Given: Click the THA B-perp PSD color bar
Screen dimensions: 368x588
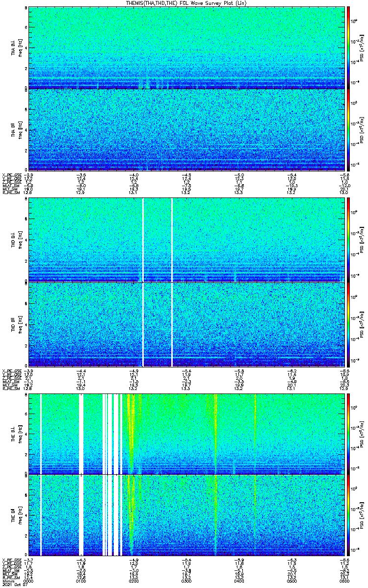Looking at the screenshot, I should pos(348,47).
